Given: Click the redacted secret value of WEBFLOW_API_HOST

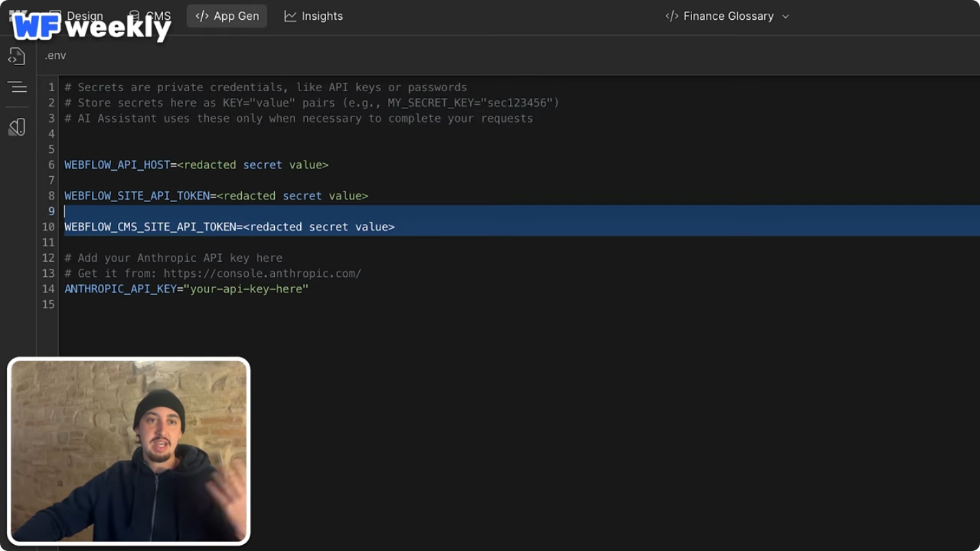Looking at the screenshot, I should 253,165.
